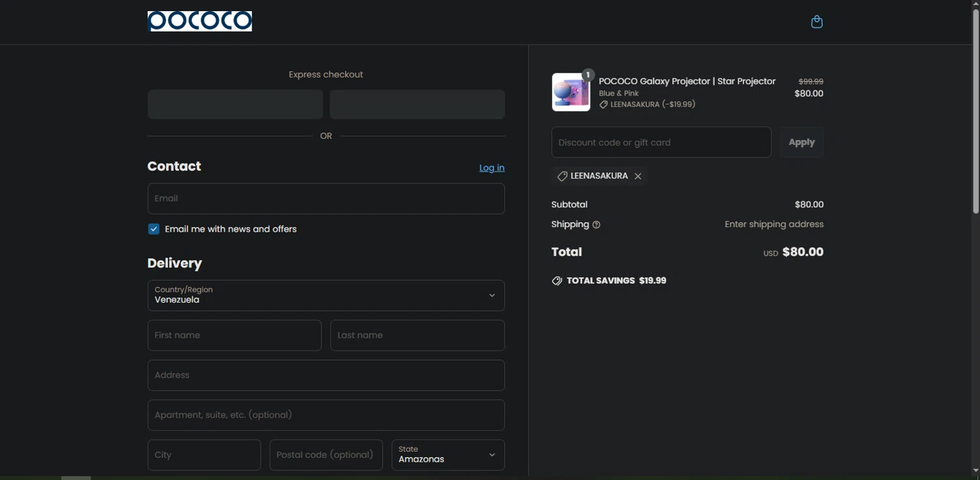Click the discount tag icon beside LEENASAKURA chip

(x=562, y=176)
